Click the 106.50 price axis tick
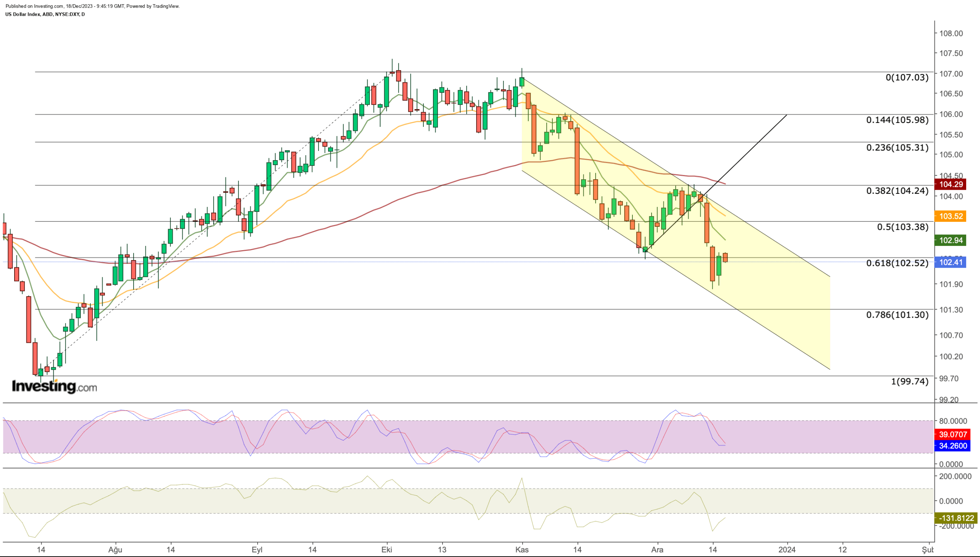The image size is (980, 557). [x=951, y=93]
